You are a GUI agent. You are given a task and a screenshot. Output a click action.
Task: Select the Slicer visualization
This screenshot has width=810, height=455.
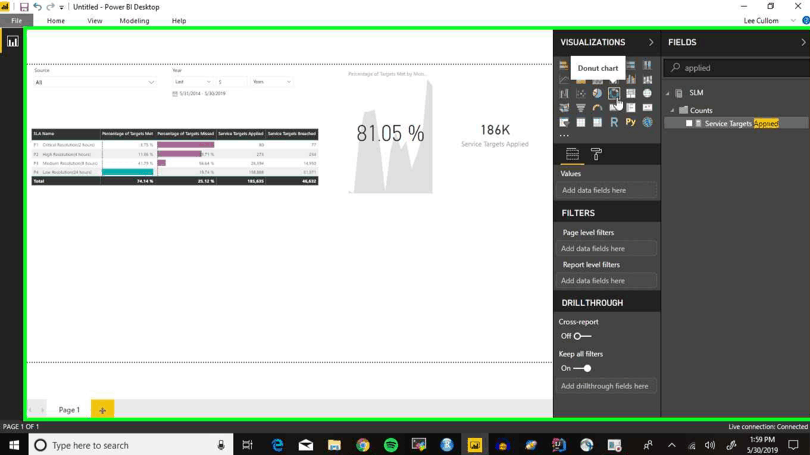click(564, 122)
